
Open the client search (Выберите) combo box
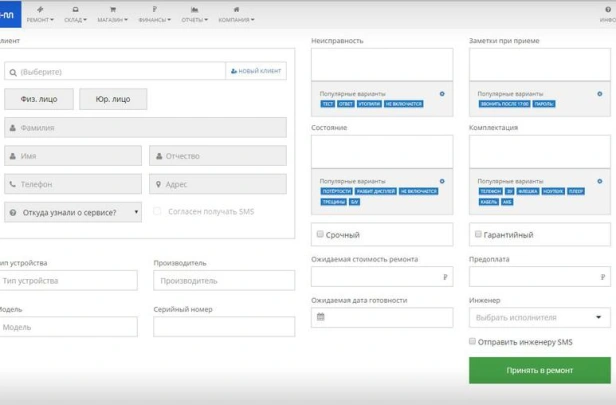(x=114, y=72)
